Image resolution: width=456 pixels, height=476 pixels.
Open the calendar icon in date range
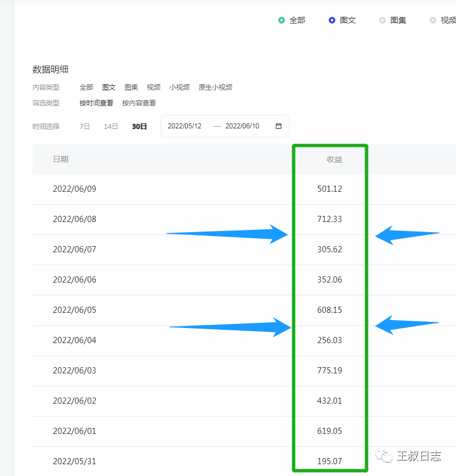click(278, 126)
